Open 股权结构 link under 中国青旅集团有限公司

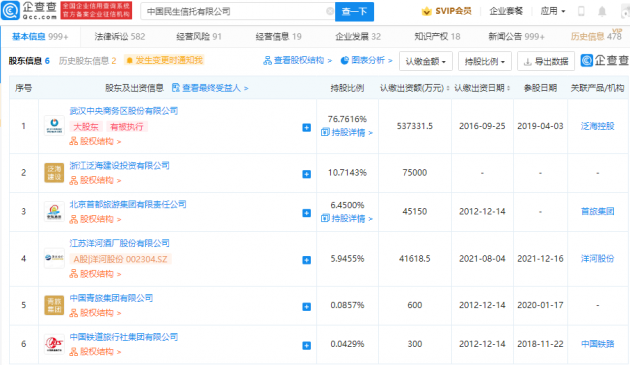pos(95,313)
